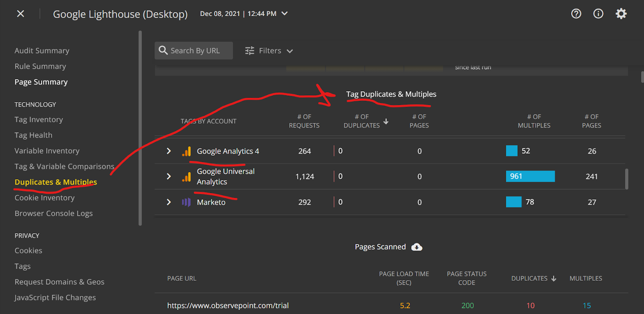Open Request Domains & Geos
644x314 pixels.
tap(60, 282)
